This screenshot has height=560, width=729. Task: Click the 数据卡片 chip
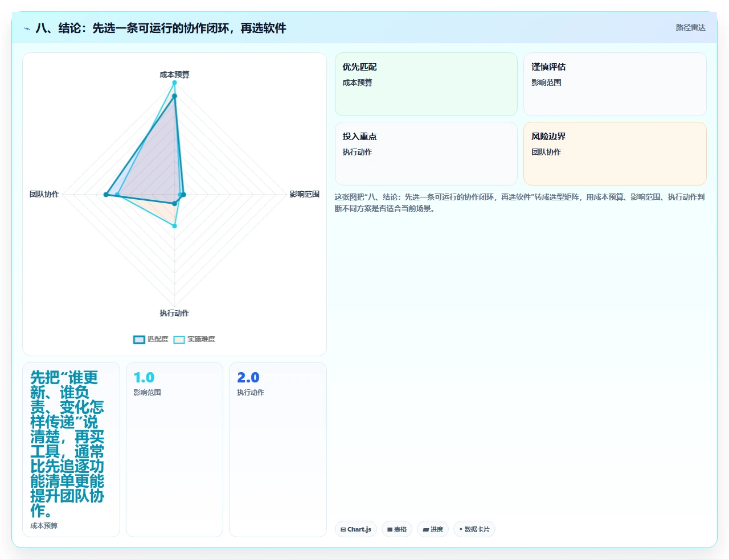(474, 529)
